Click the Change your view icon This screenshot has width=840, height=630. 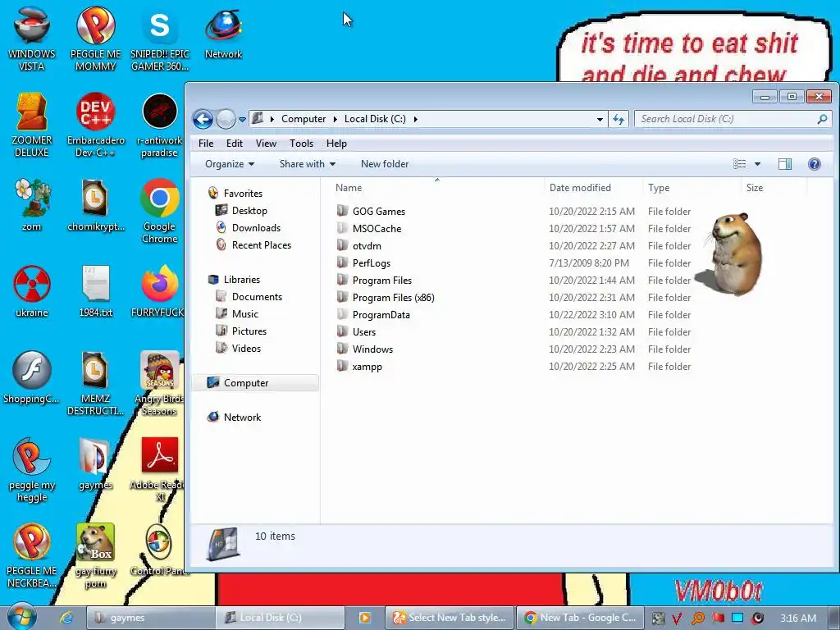click(x=739, y=164)
